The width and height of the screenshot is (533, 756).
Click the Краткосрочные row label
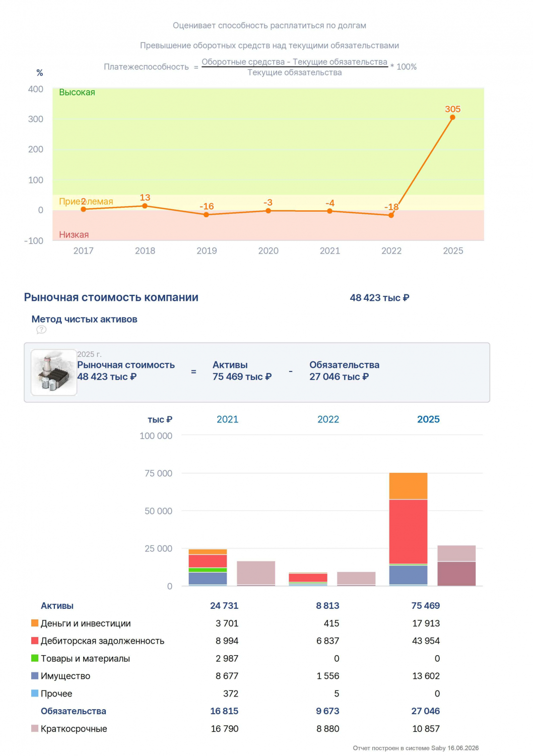[74, 729]
